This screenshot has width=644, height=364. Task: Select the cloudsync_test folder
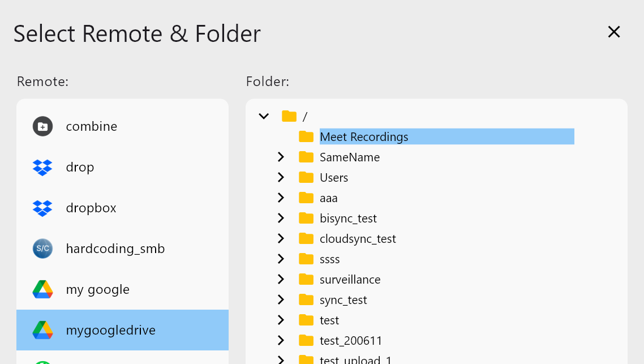[358, 238]
